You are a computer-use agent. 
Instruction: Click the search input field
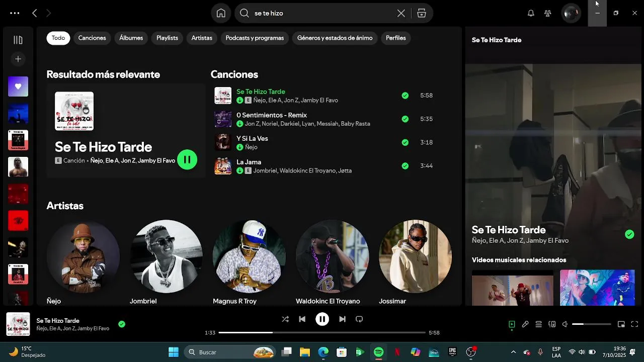(x=322, y=14)
